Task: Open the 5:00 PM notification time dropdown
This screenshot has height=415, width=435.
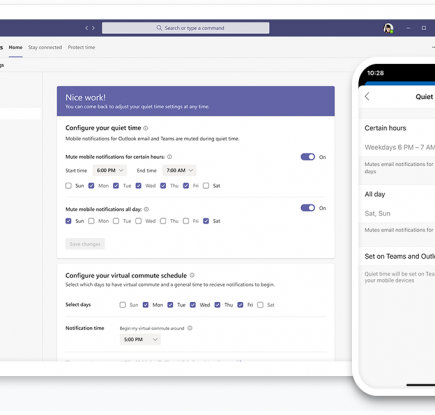Action: tap(140, 339)
